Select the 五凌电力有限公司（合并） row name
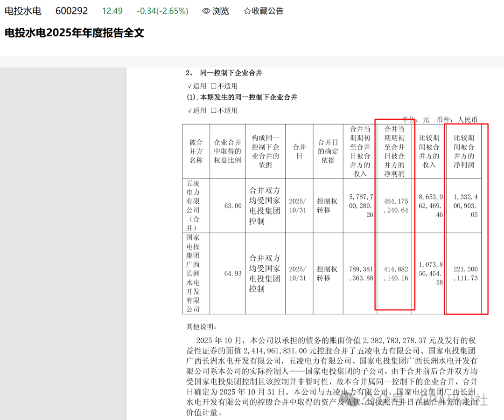Viewport: 504px width, 420px height. click(193, 206)
